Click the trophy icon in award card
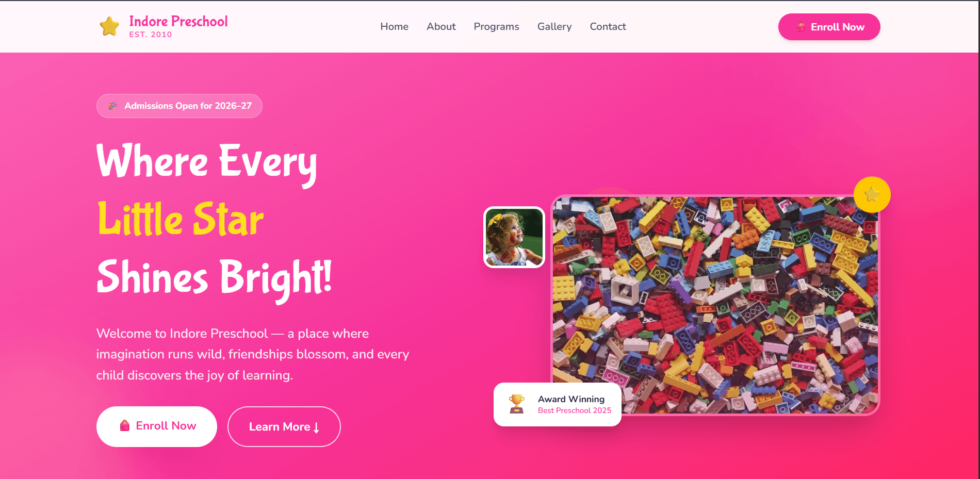980x479 pixels. click(516, 404)
